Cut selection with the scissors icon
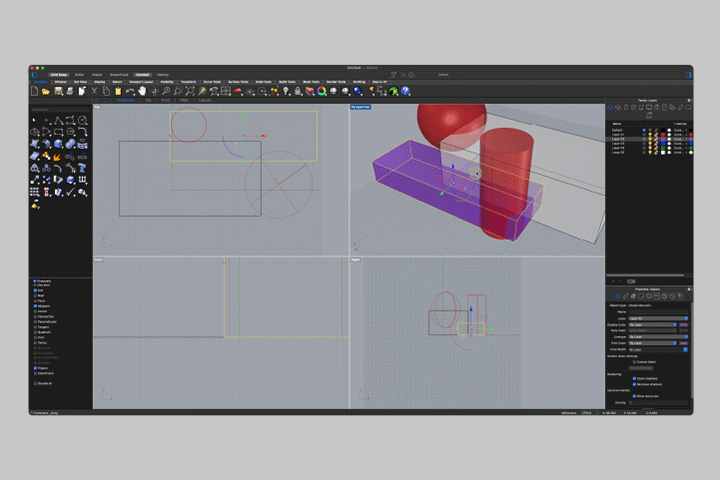This screenshot has width=720, height=480. point(94,91)
